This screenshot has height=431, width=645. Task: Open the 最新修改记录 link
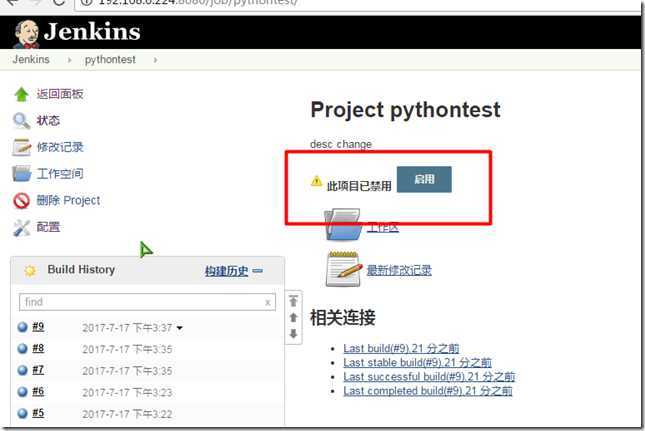coord(399,270)
